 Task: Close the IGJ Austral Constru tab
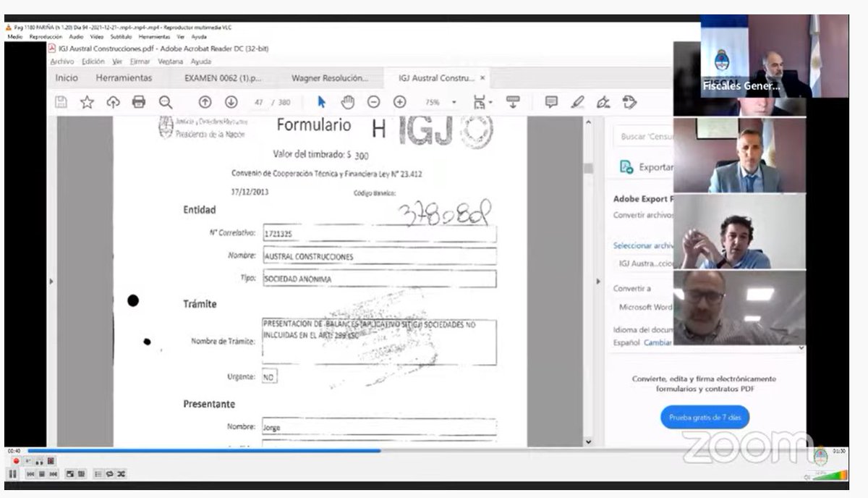(482, 77)
